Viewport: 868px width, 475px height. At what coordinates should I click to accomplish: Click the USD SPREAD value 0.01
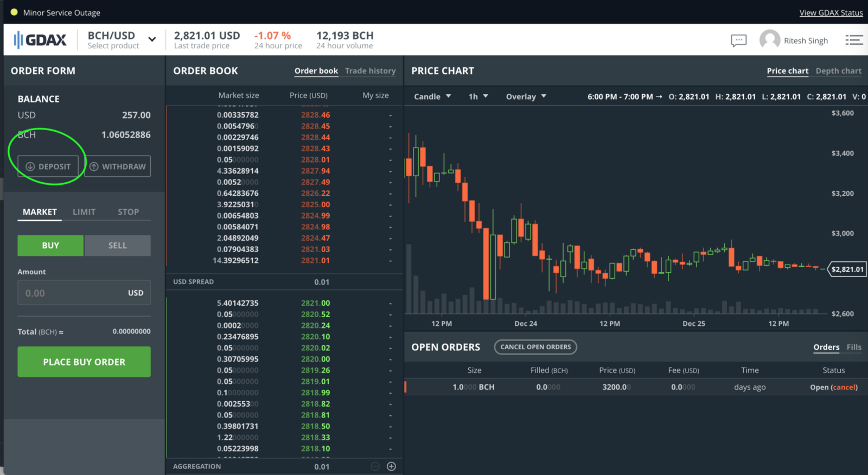(x=322, y=282)
